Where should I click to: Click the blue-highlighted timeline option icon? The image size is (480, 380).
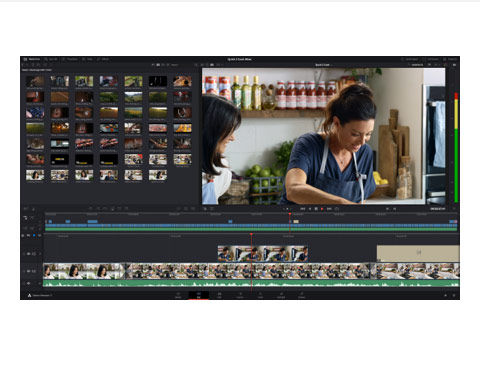(x=34, y=235)
